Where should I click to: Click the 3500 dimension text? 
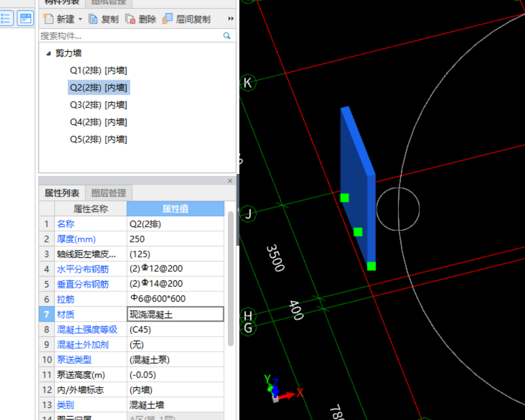coord(276,258)
